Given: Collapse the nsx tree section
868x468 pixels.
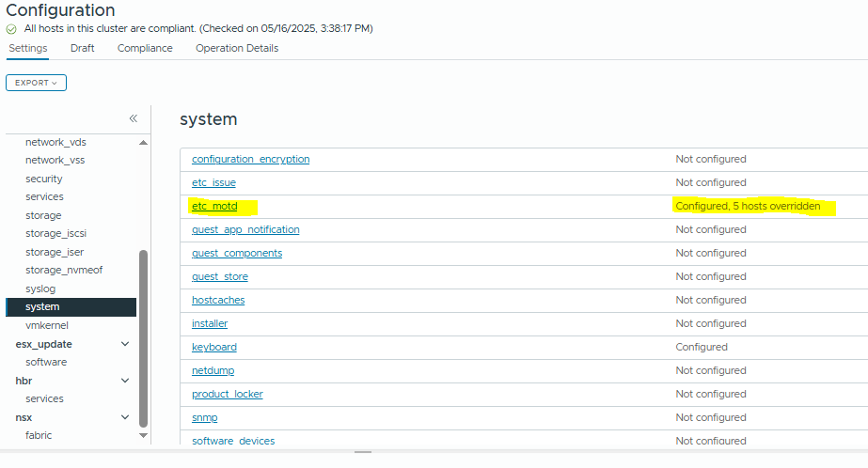Looking at the screenshot, I should click(x=125, y=417).
